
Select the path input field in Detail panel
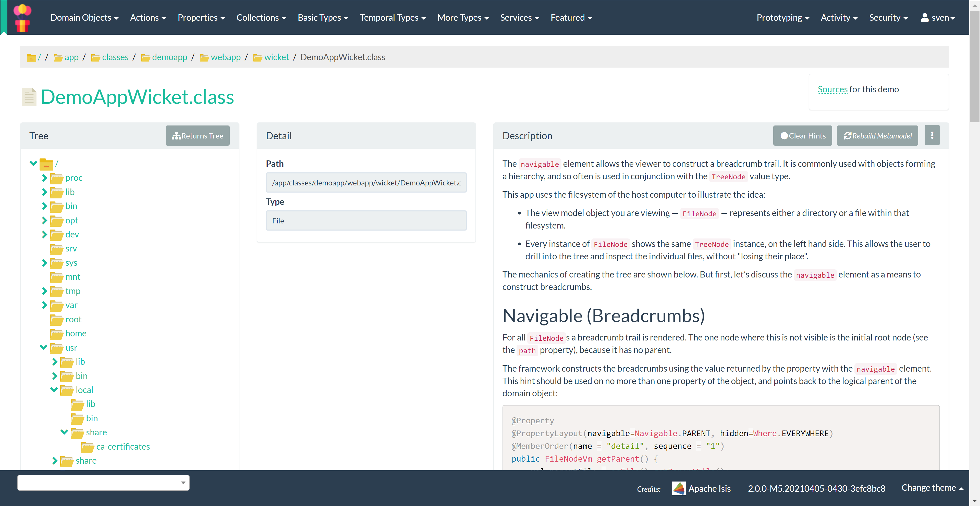366,183
